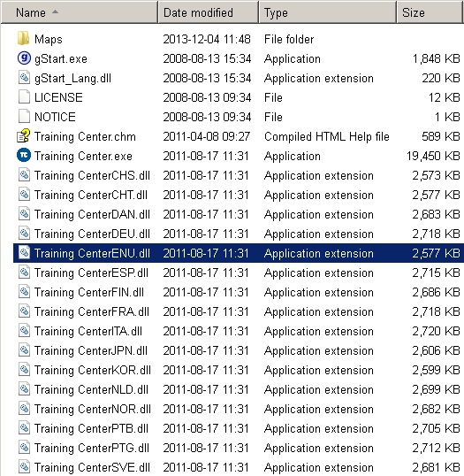Click icon of highlighted Training CenterENU.dll
This screenshot has height=476, width=464.
tap(24, 253)
